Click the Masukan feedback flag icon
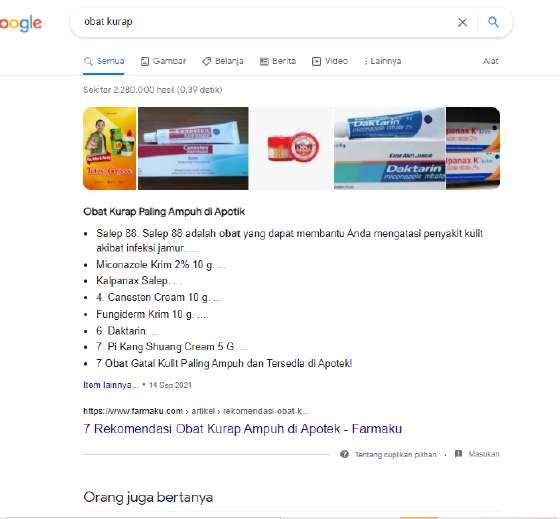Image resolution: width=560 pixels, height=519 pixels. point(459,454)
